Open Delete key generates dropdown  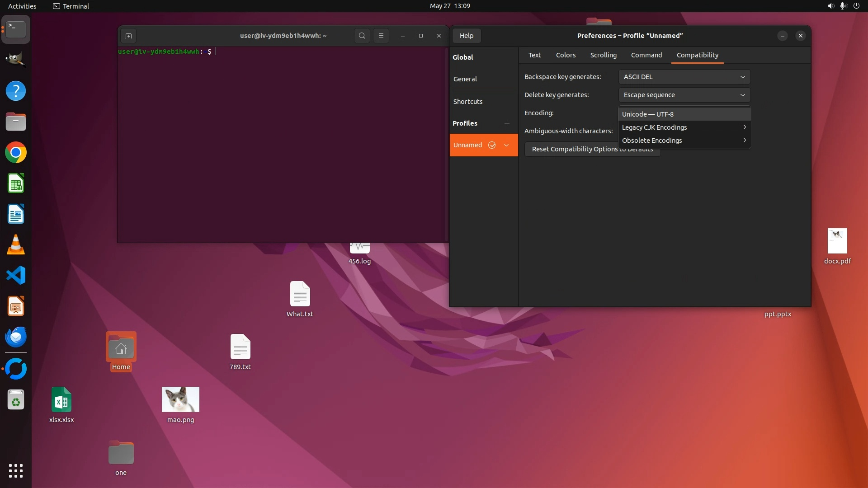[684, 95]
